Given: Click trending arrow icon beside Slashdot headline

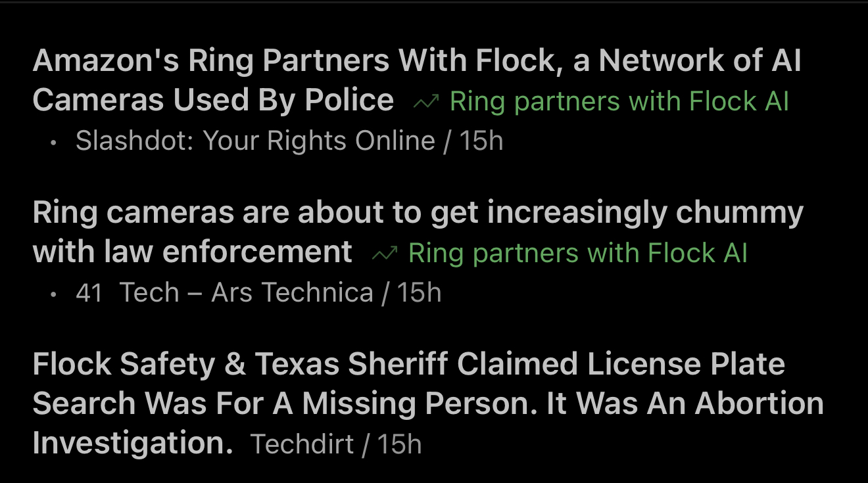Looking at the screenshot, I should pyautogui.click(x=426, y=102).
